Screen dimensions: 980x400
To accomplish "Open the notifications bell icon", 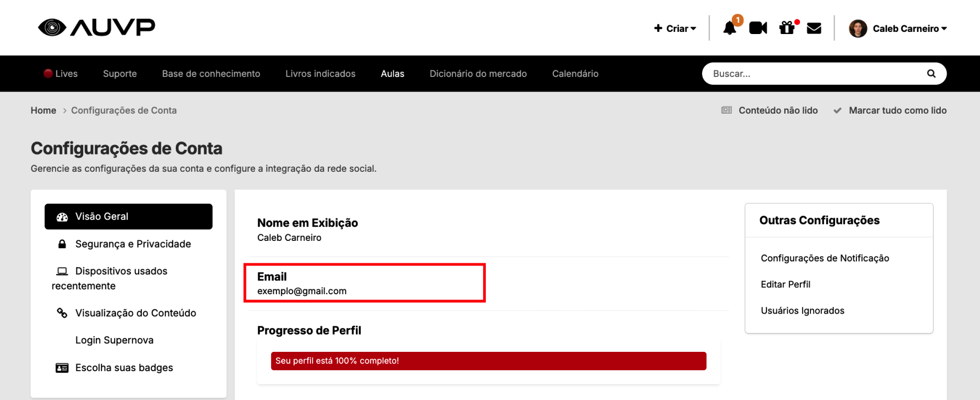I will pyautogui.click(x=730, y=28).
